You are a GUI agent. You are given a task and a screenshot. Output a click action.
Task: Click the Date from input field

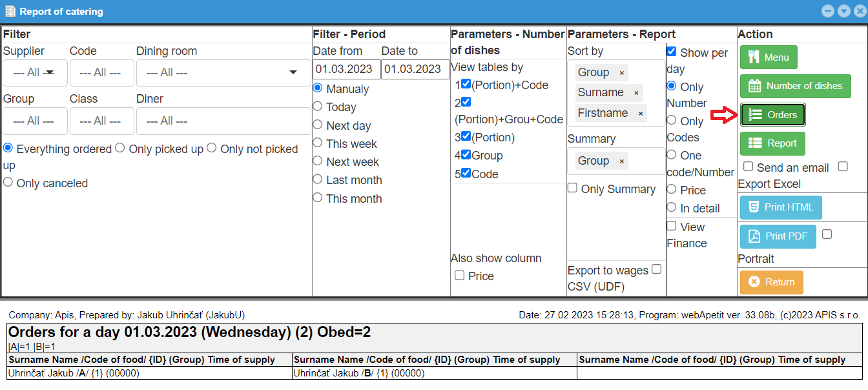[346, 70]
